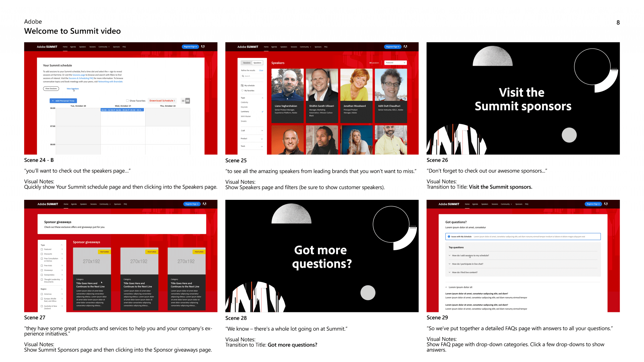Select Speakers tab in Scene 25 sidebar toggle

[x=257, y=63]
